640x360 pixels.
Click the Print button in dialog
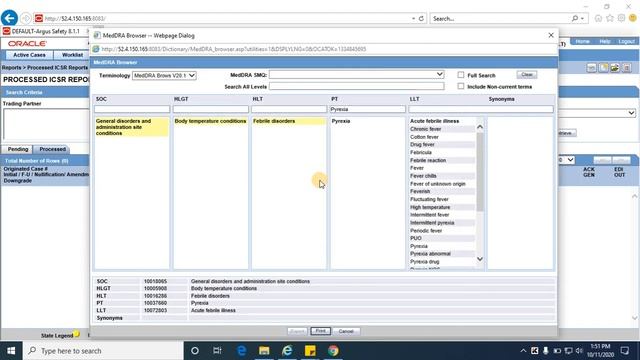[x=320, y=331]
